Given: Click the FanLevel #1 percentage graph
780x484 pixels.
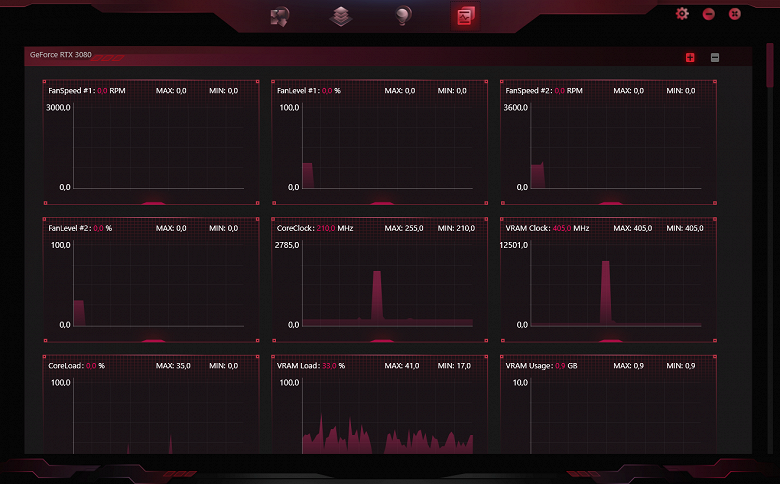Looking at the screenshot, I should pyautogui.click(x=380, y=142).
